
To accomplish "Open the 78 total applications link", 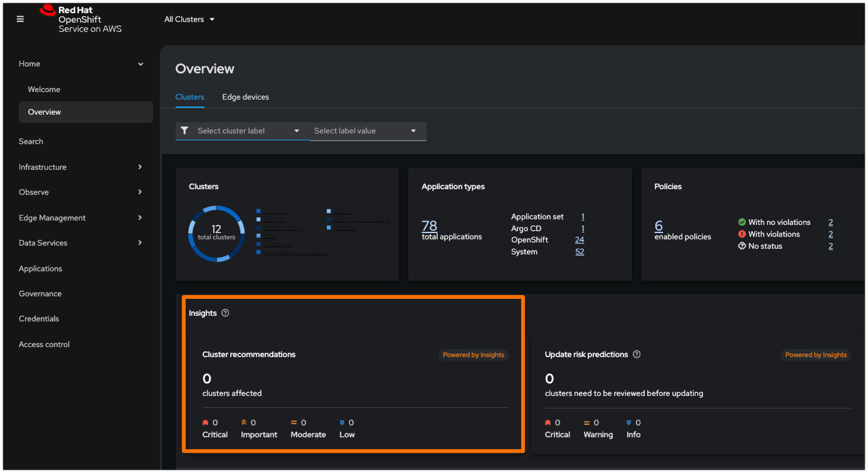I will coord(429,226).
